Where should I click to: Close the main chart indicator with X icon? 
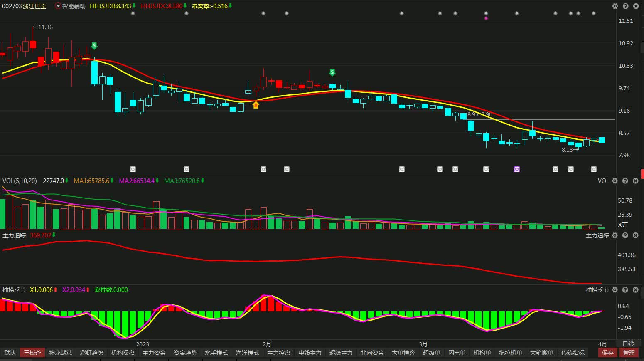tap(635, 6)
